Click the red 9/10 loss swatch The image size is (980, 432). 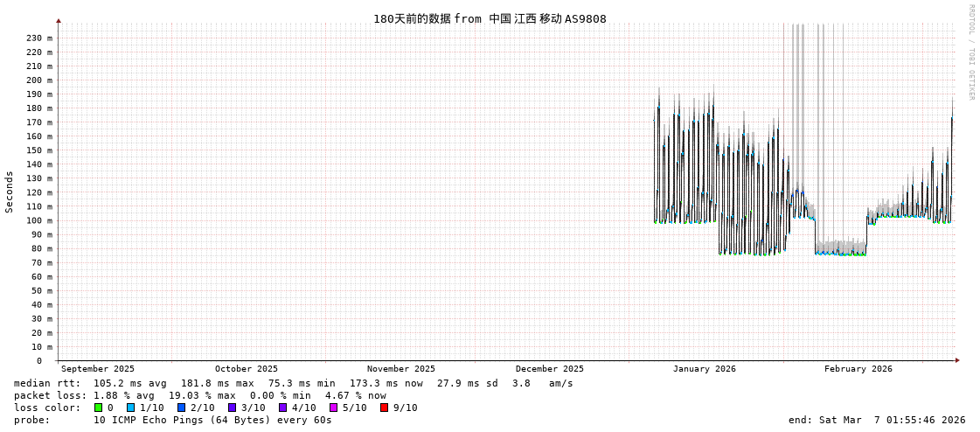coord(384,408)
